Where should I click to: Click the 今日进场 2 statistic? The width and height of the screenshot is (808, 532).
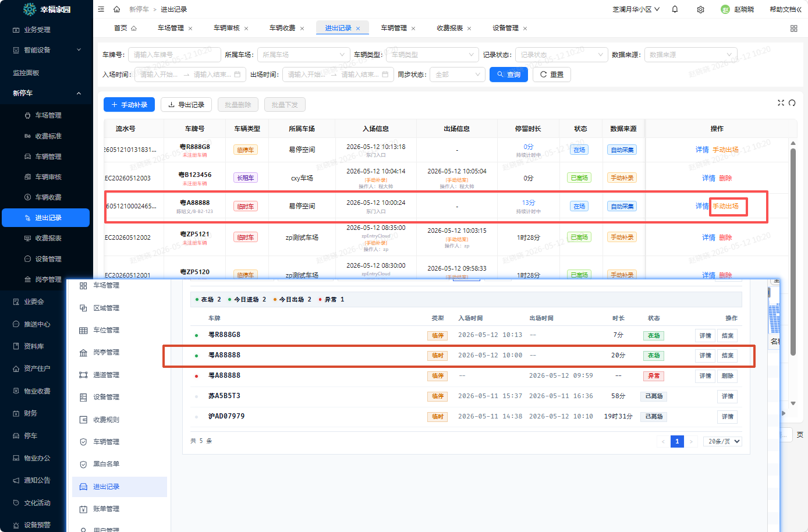[x=247, y=299]
